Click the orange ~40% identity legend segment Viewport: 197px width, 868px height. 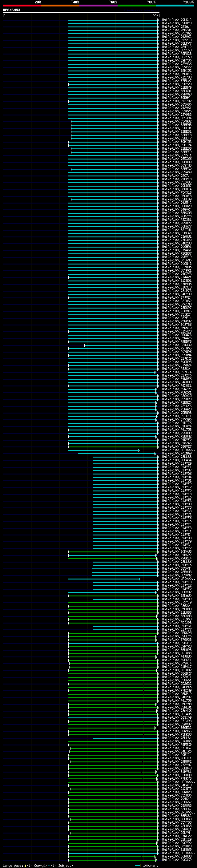point(60,6)
